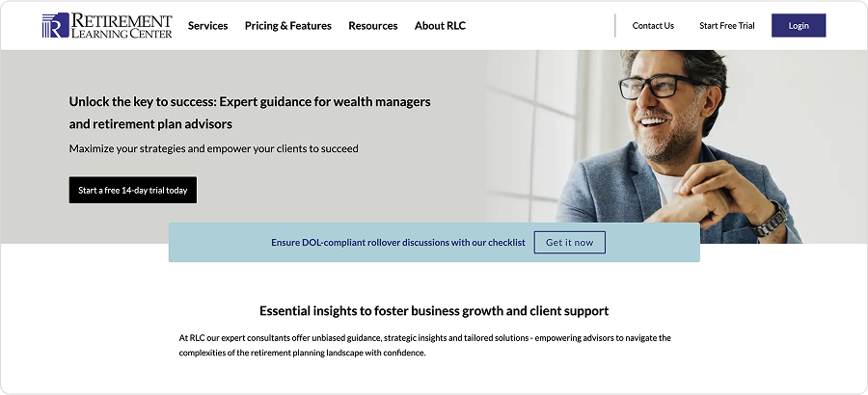Click the Retirement Learning Center logo text

point(121,26)
